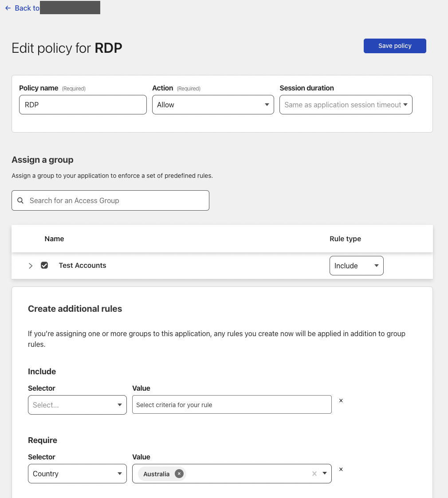Screen dimensions: 448x498
Task: Remove the Australia tag
Action: [x=179, y=474]
